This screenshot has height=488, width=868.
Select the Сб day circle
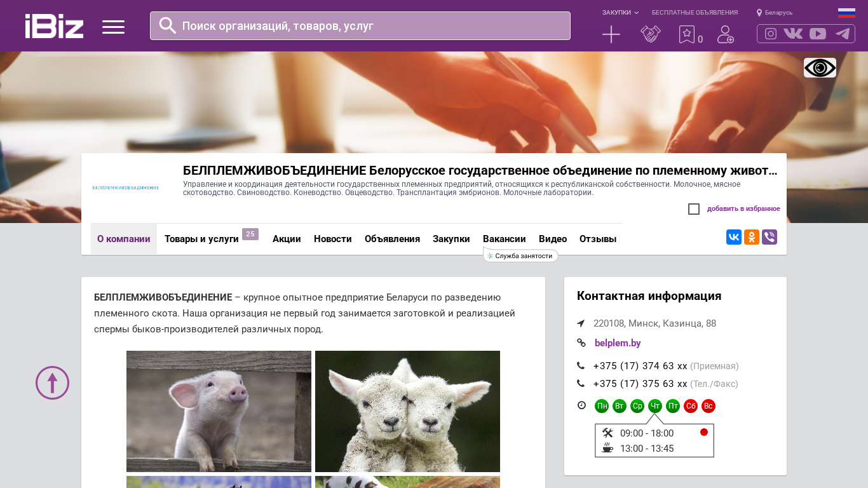(691, 406)
